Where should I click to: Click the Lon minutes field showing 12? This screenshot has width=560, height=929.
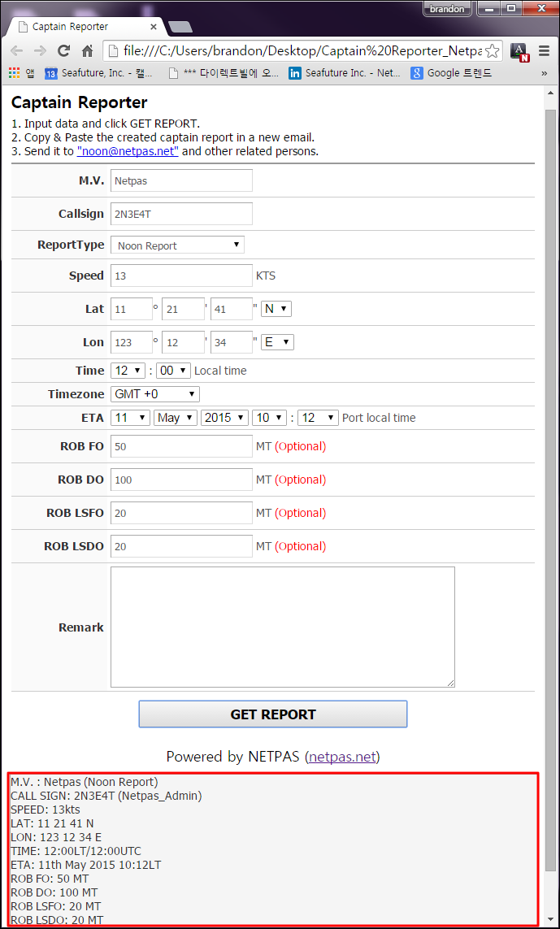pyautogui.click(x=183, y=342)
